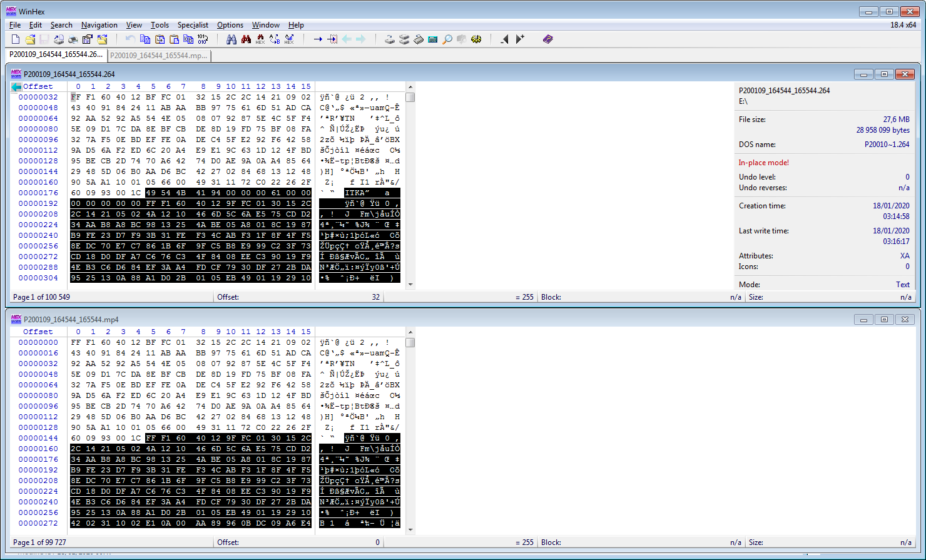Click the scroll-down arrow in the .mp4 window

point(410,530)
